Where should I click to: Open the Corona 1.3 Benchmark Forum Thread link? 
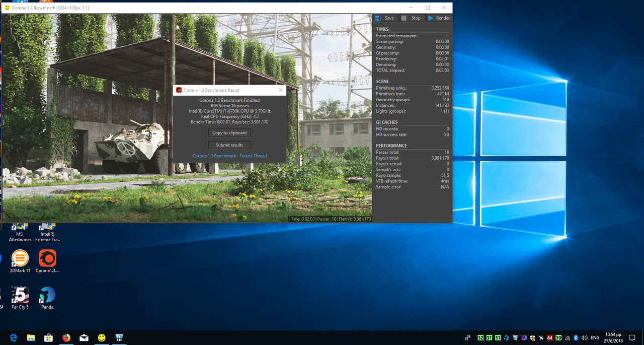(x=229, y=156)
